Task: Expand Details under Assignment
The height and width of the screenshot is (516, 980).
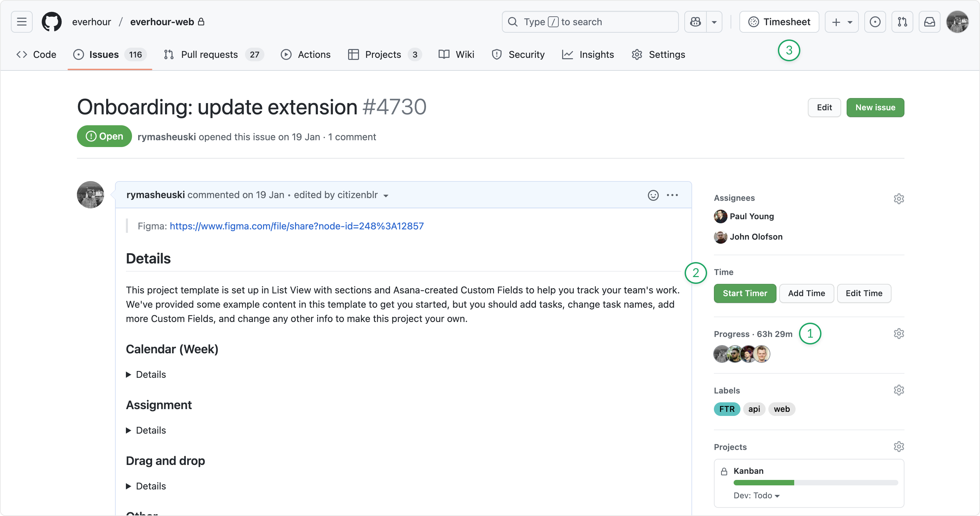Action: point(146,430)
